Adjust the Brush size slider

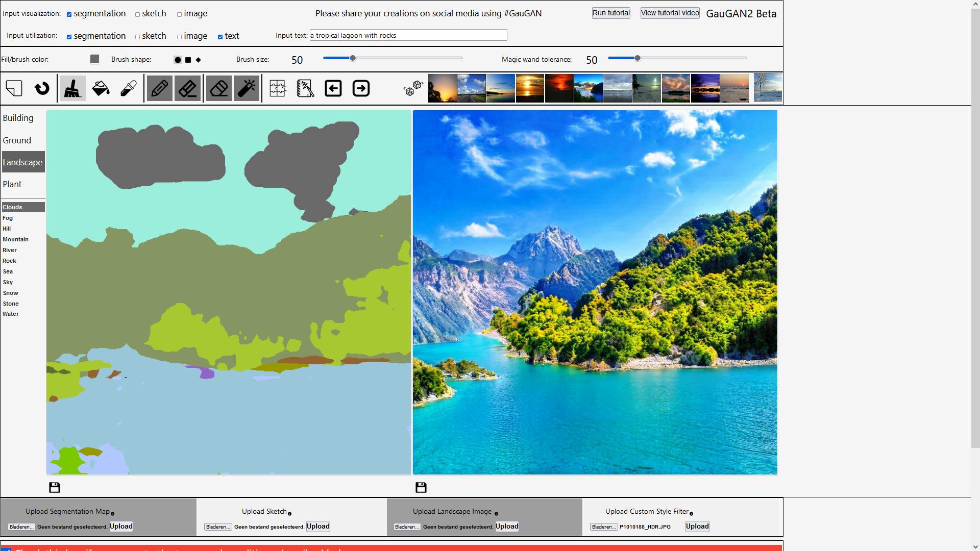click(x=353, y=58)
